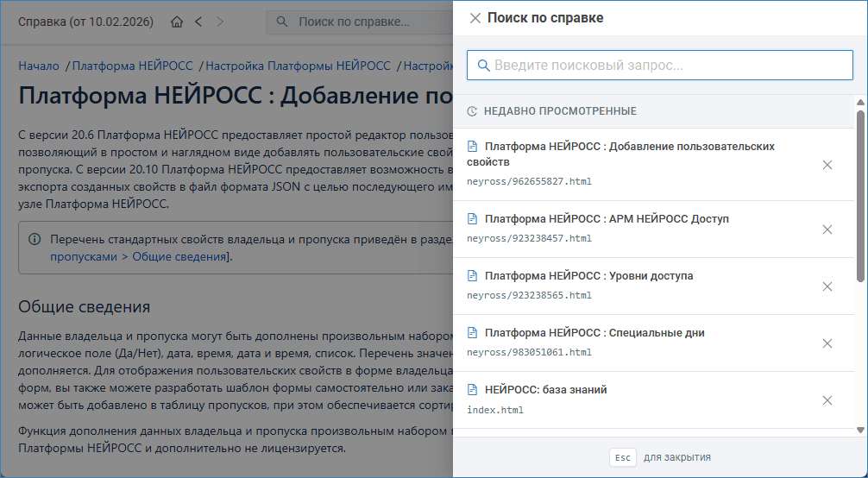The width and height of the screenshot is (868, 478).
Task: Open recent page 'Специальные дни'
Action: coord(594,333)
